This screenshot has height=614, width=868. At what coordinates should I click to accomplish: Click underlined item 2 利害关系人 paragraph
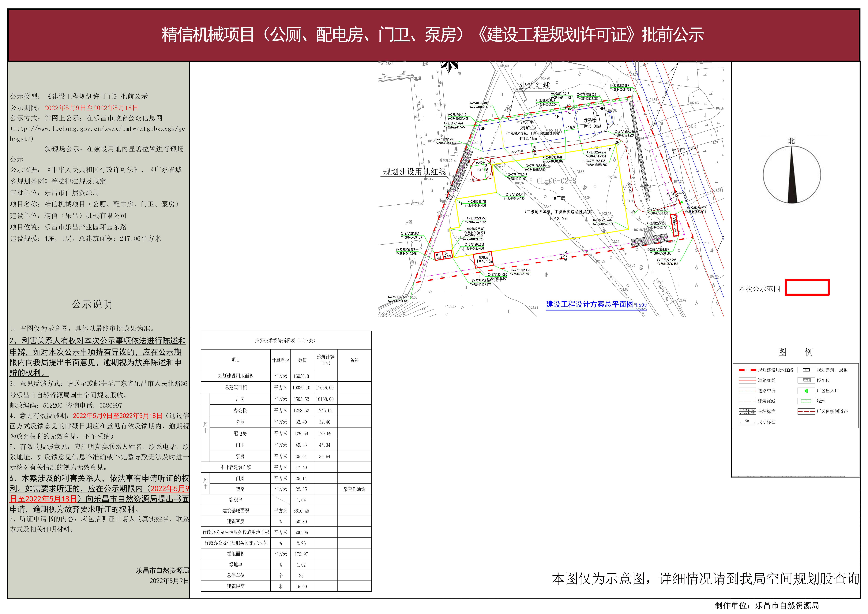tap(98, 357)
